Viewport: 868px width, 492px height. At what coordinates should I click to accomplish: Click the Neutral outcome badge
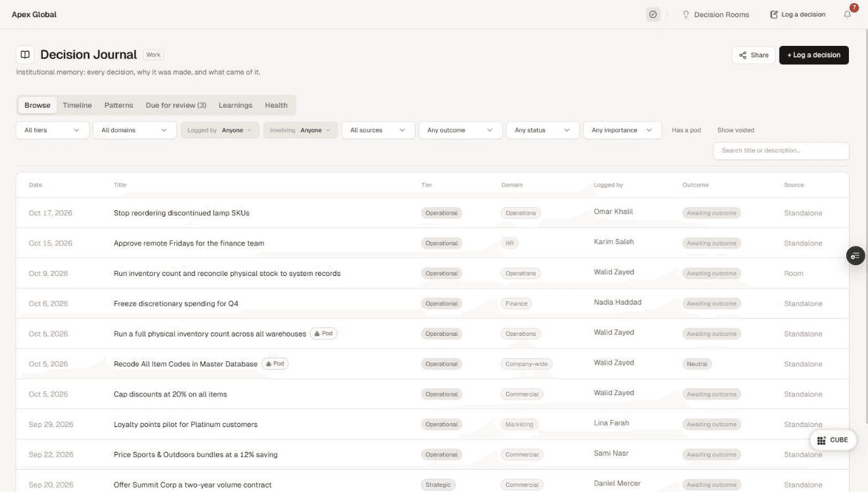tap(697, 364)
